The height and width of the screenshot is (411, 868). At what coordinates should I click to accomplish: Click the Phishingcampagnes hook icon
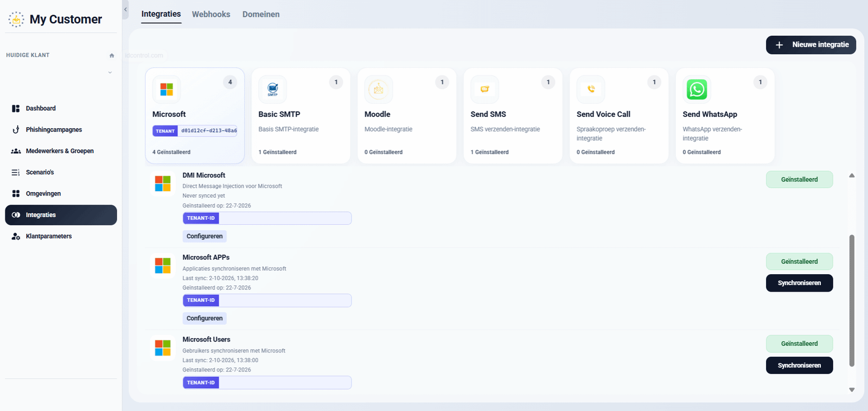[16, 130]
